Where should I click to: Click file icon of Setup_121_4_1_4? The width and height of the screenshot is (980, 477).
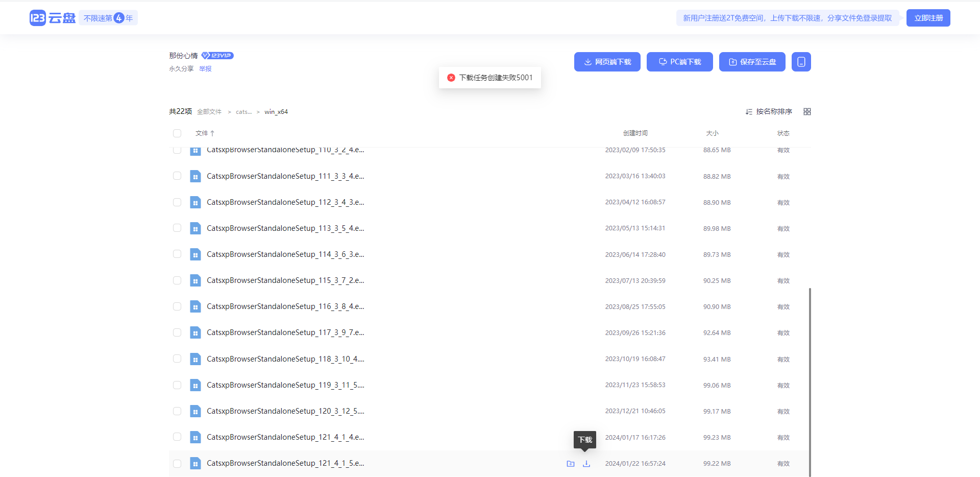[x=195, y=437]
